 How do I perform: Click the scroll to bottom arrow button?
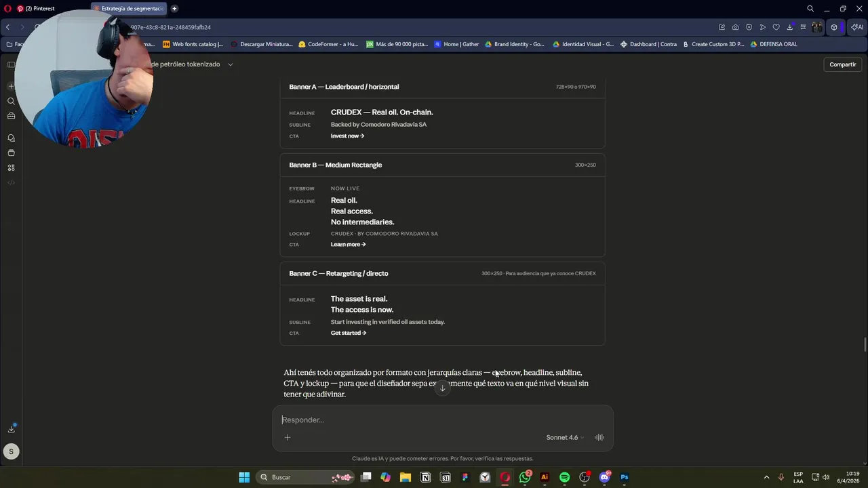click(442, 388)
